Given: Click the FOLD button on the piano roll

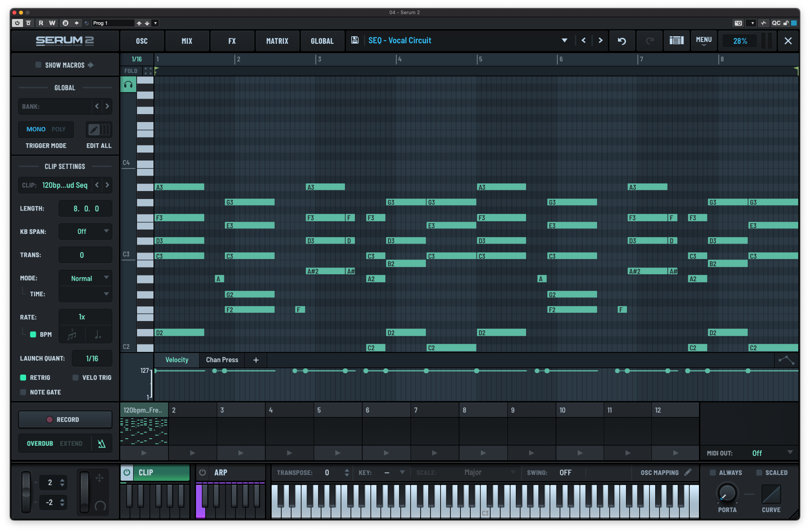Looking at the screenshot, I should (131, 71).
